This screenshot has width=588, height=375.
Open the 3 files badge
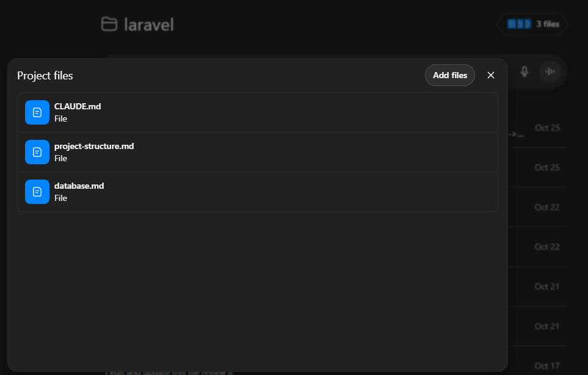[532, 24]
